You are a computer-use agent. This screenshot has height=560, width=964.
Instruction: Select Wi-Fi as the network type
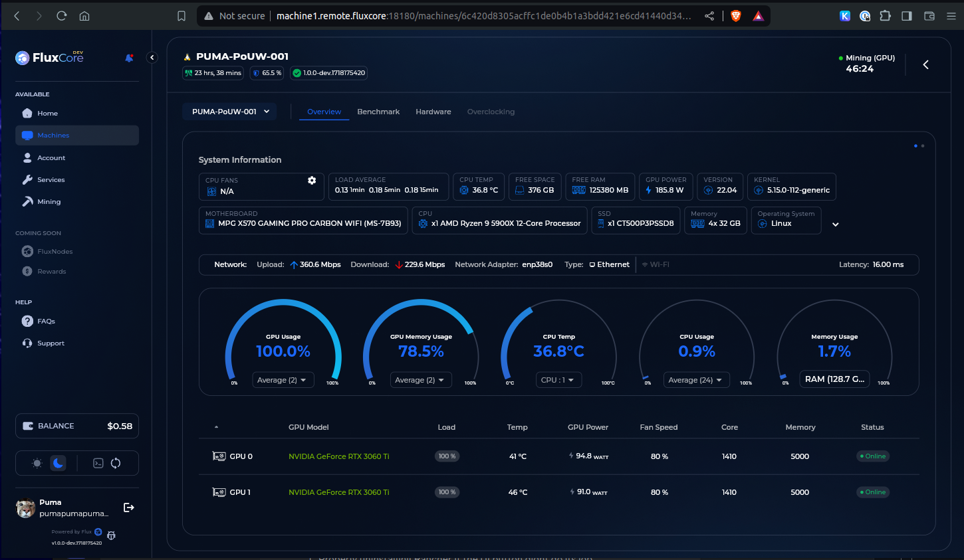pos(656,264)
